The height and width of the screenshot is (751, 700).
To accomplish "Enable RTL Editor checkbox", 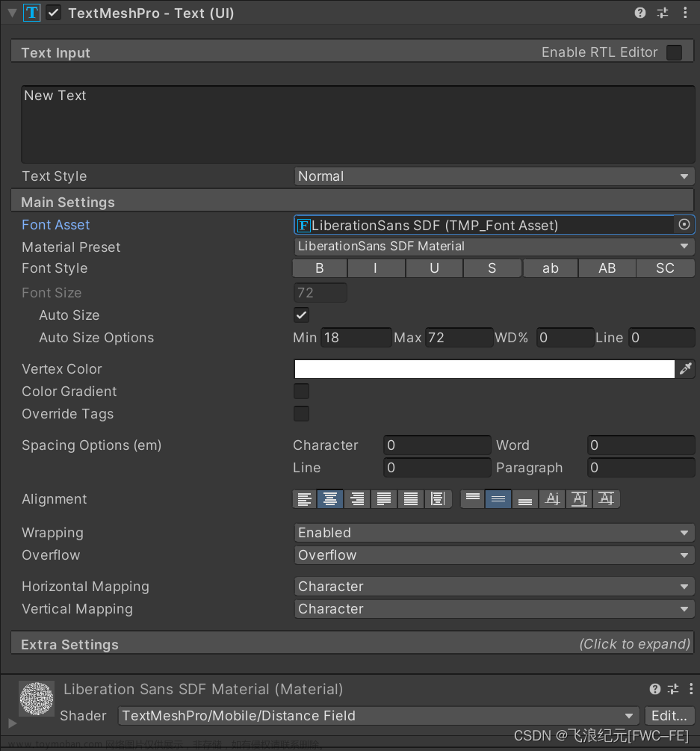I will 674,52.
